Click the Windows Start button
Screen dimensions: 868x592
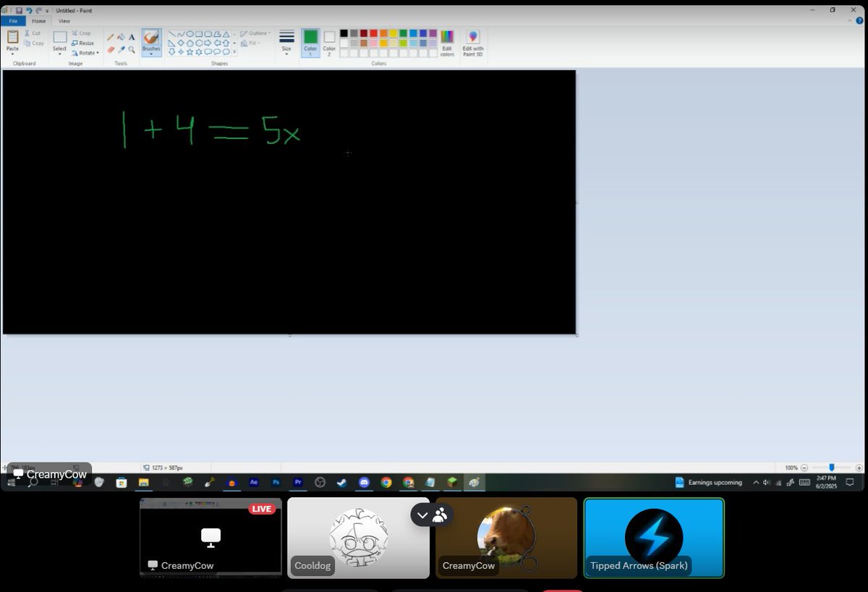11,483
